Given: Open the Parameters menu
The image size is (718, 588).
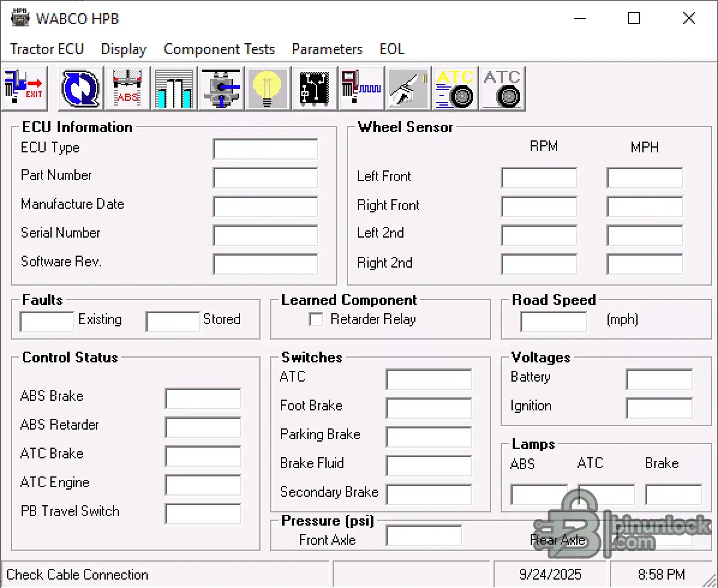Looking at the screenshot, I should coord(327,49).
